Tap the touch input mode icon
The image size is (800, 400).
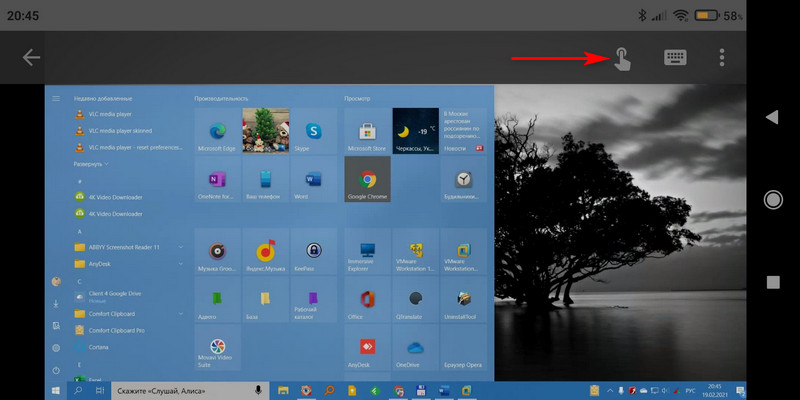(622, 58)
